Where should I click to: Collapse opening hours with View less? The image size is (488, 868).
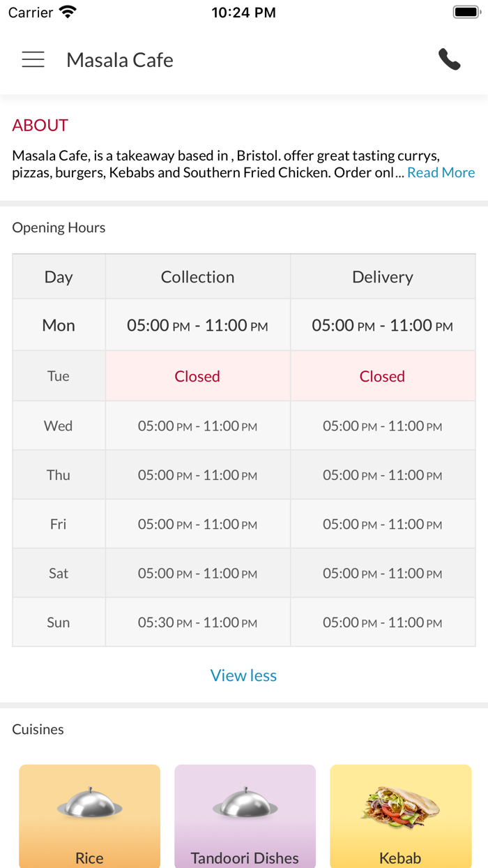243,675
